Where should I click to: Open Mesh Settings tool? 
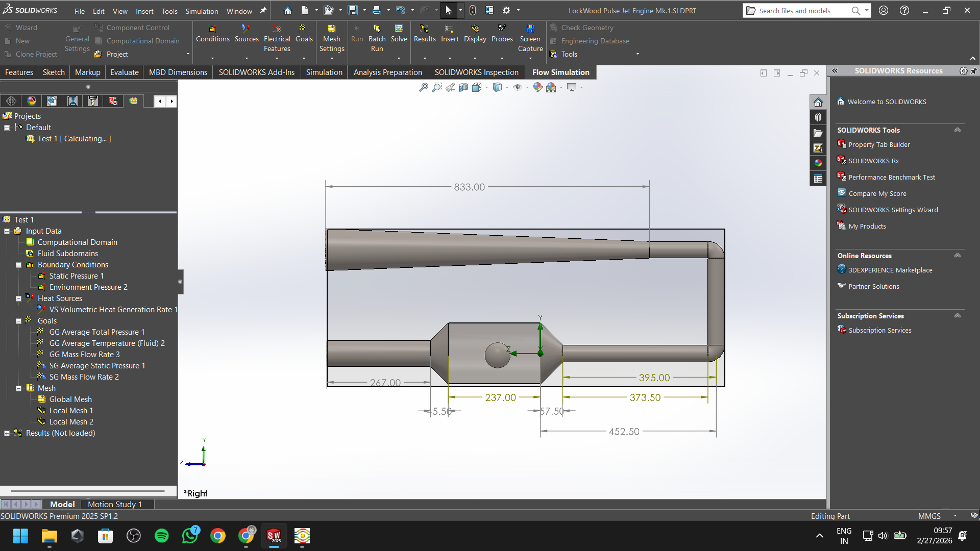pyautogui.click(x=332, y=38)
